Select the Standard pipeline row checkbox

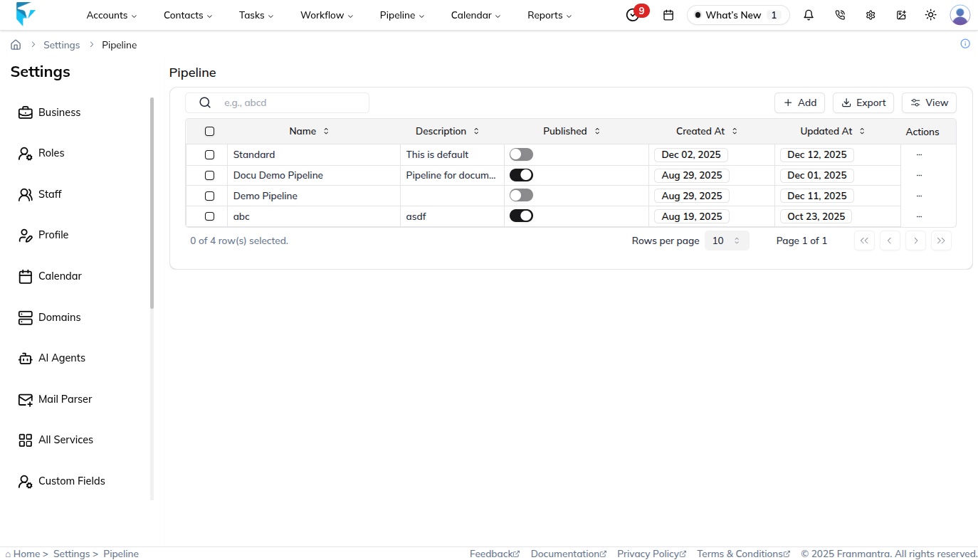click(x=209, y=154)
